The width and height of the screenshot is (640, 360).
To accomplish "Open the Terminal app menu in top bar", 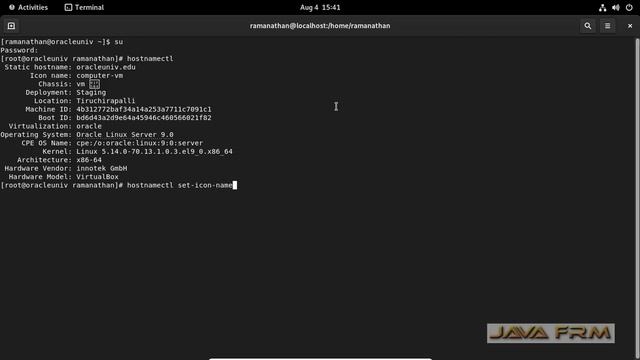I will 84,7.
